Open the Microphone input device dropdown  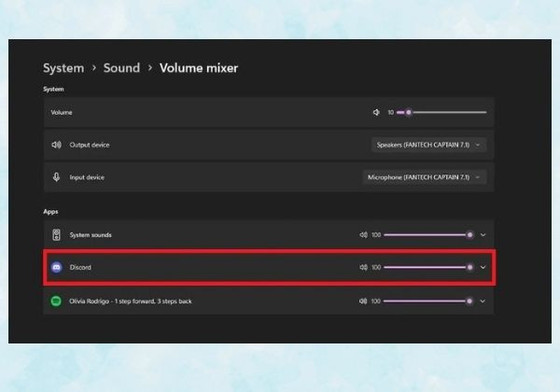pyautogui.click(x=425, y=177)
